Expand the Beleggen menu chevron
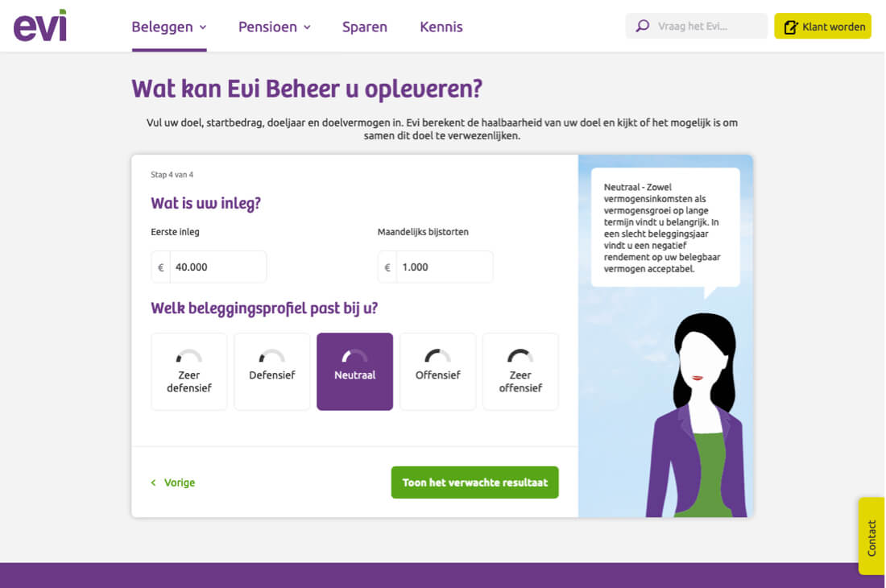The image size is (886, 588). click(203, 27)
